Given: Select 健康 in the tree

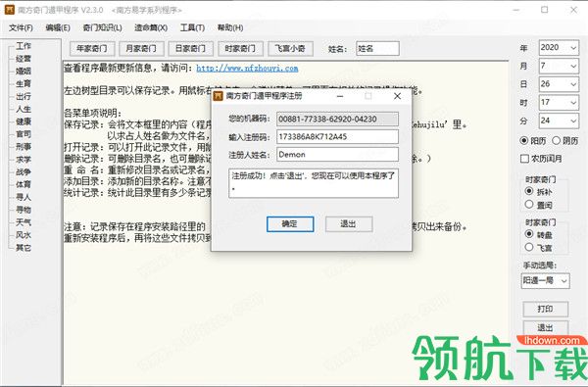Looking at the screenshot, I should (24, 121).
